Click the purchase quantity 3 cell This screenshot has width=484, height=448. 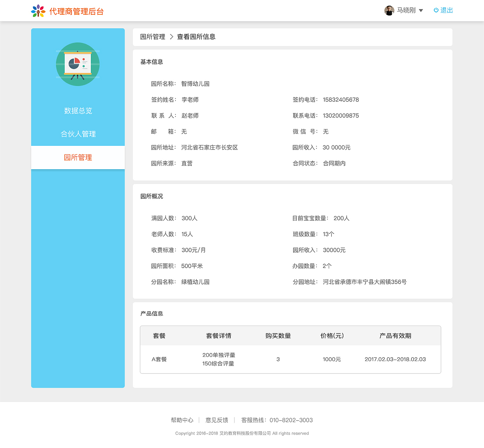(278, 359)
